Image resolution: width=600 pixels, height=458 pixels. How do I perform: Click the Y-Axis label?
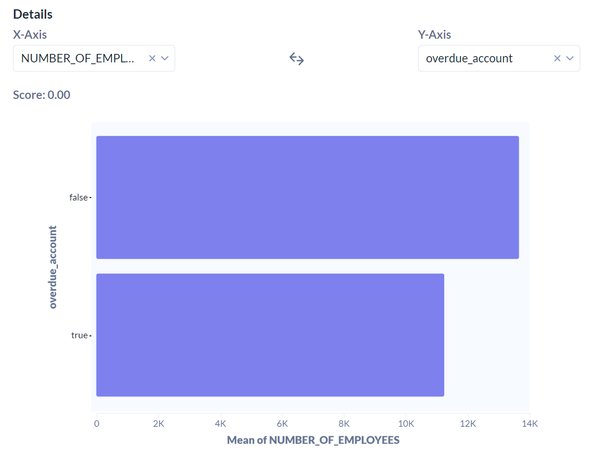pyautogui.click(x=434, y=35)
